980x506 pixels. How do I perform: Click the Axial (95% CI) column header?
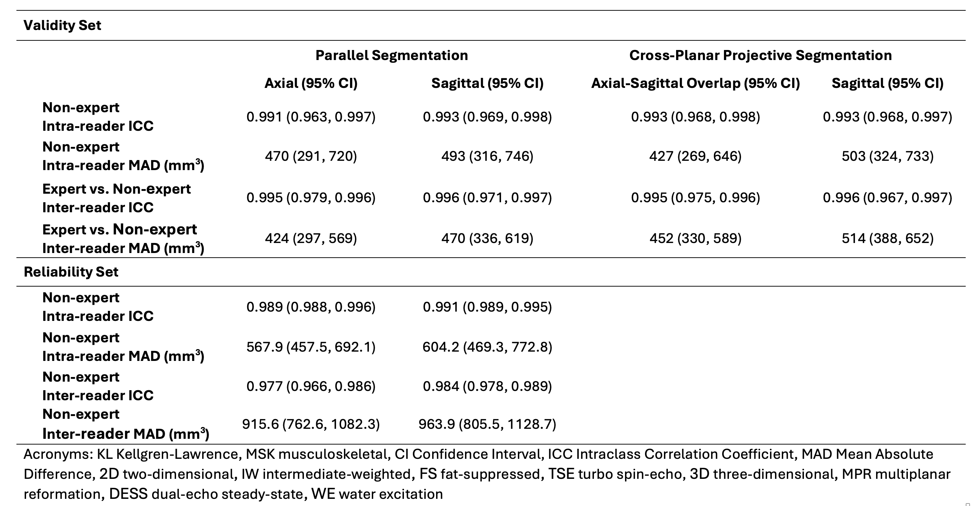click(311, 83)
